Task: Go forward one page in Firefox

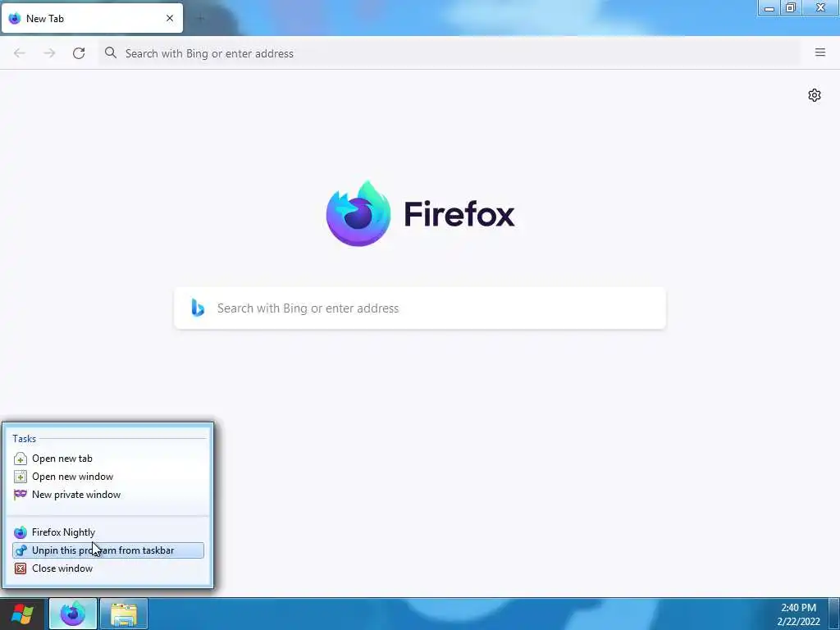Action: pyautogui.click(x=49, y=53)
